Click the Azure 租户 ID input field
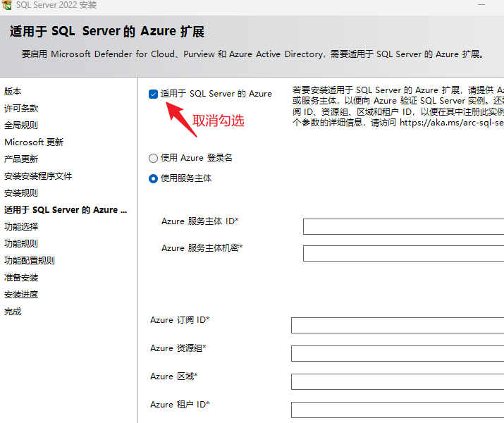This screenshot has width=504, height=423. pyautogui.click(x=398, y=410)
